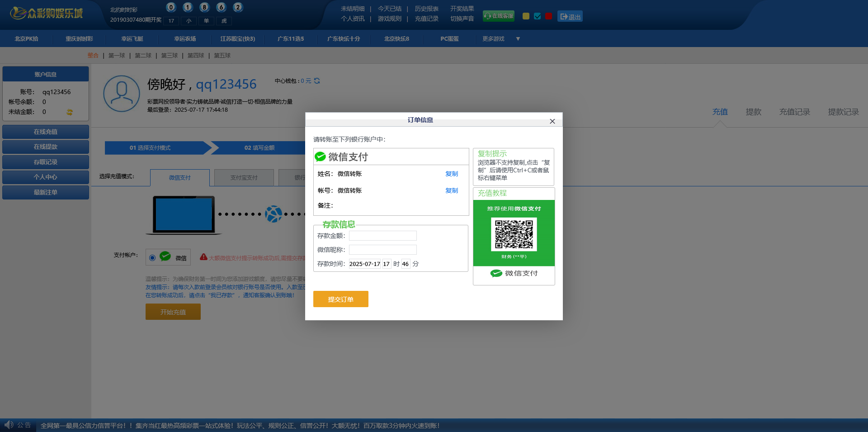The width and height of the screenshot is (868, 432).
Task: Refresh account balance with the gold arrows icon
Action: [x=70, y=112]
